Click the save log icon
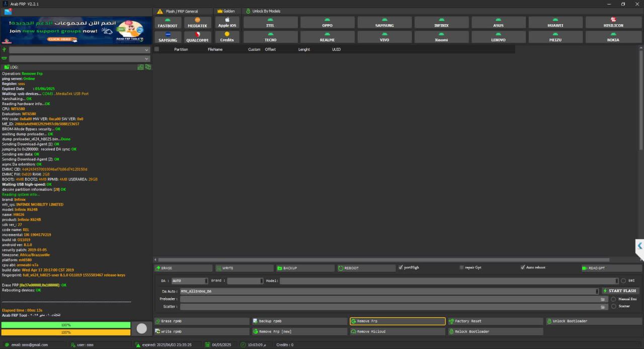Image resolution: width=644 pixels, height=349 pixels. (140, 67)
